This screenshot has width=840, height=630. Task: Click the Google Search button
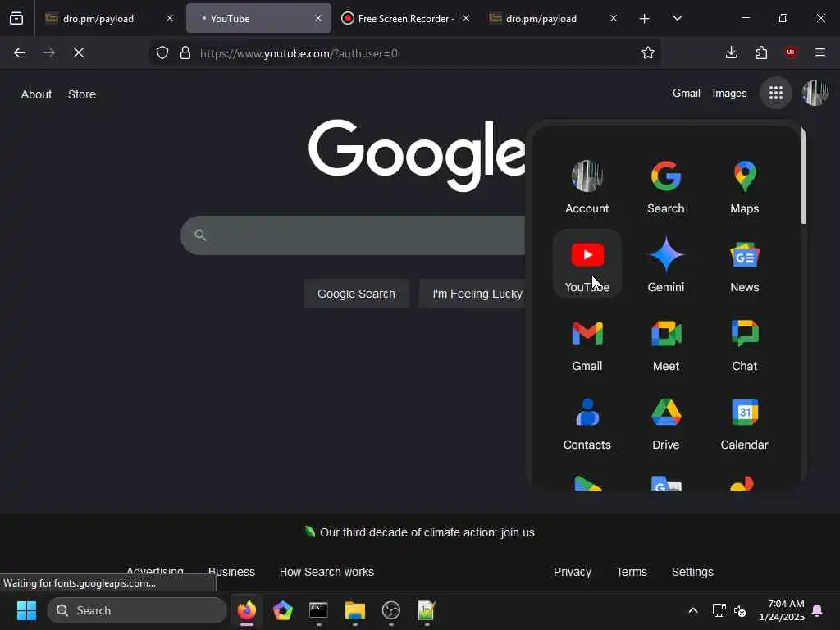pos(356,294)
